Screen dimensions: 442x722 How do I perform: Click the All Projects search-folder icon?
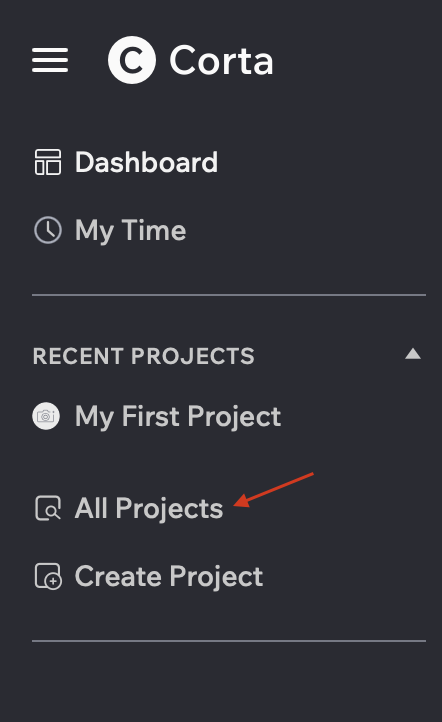tap(48, 508)
